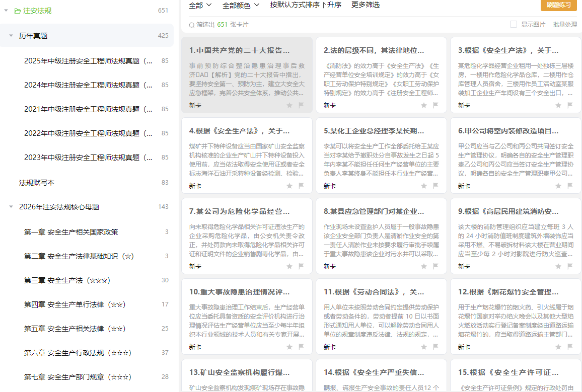Screen dimensions: 582x392
Task: Star card 11 根据《劳动合同法》
Action: (x=424, y=347)
